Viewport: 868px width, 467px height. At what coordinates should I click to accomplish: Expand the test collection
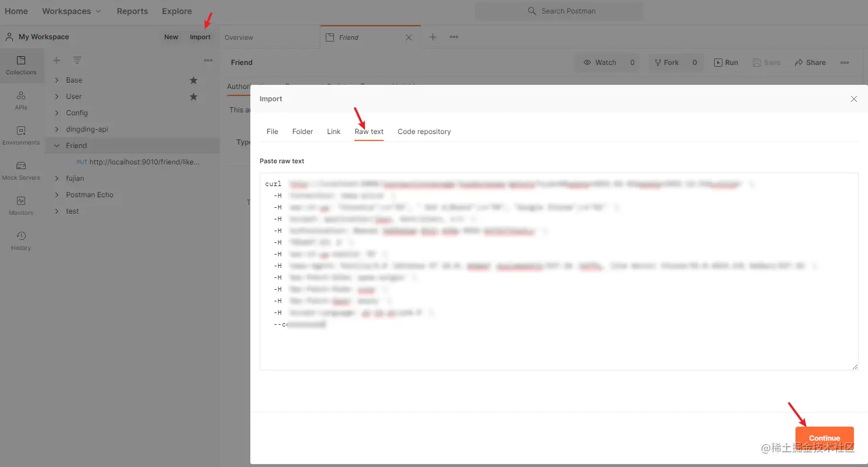57,211
